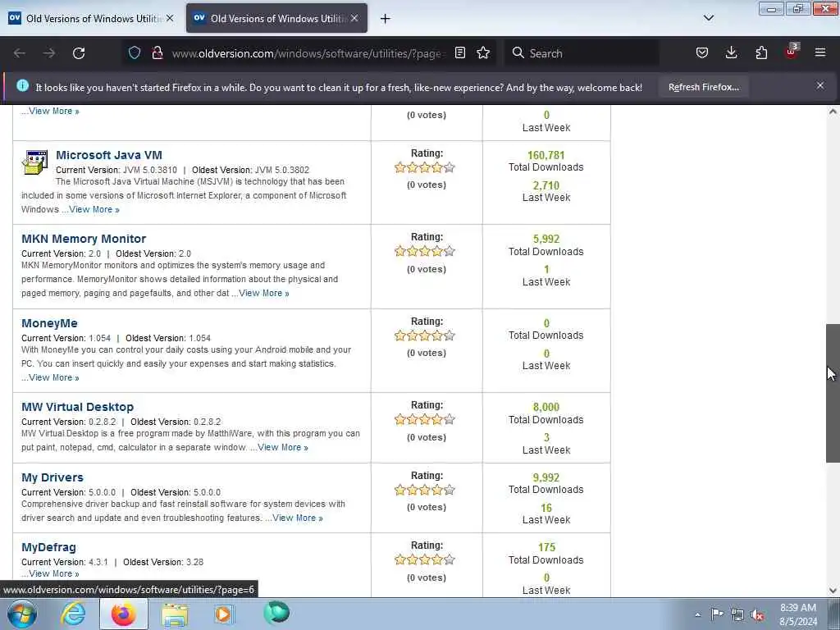Screen dimensions: 840x630
Task: Rate My Drivers using the star rating
Action: (x=424, y=490)
